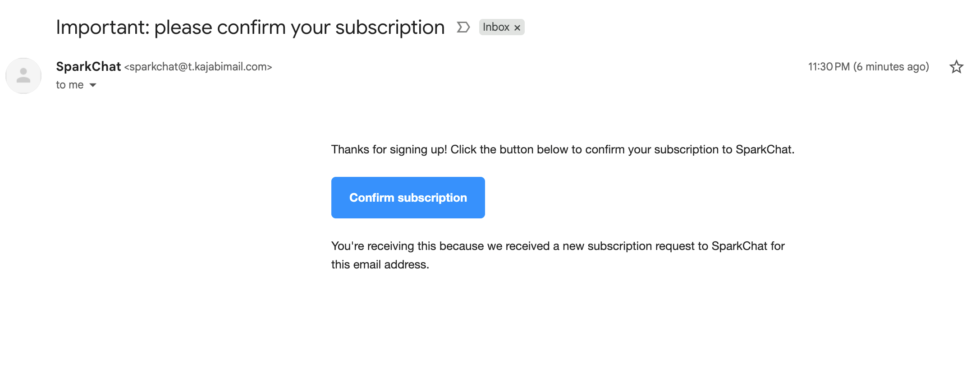Screen dimensions: 980x379
Task: Click the sparkchat@t.kajabimail.com email address
Action: pyautogui.click(x=198, y=67)
